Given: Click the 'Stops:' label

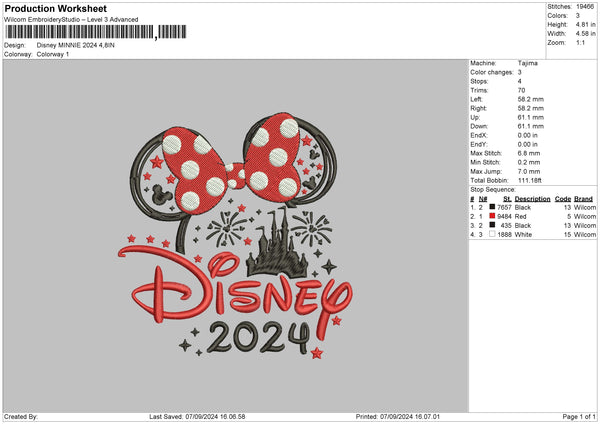Looking at the screenshot, I should pyautogui.click(x=479, y=82).
